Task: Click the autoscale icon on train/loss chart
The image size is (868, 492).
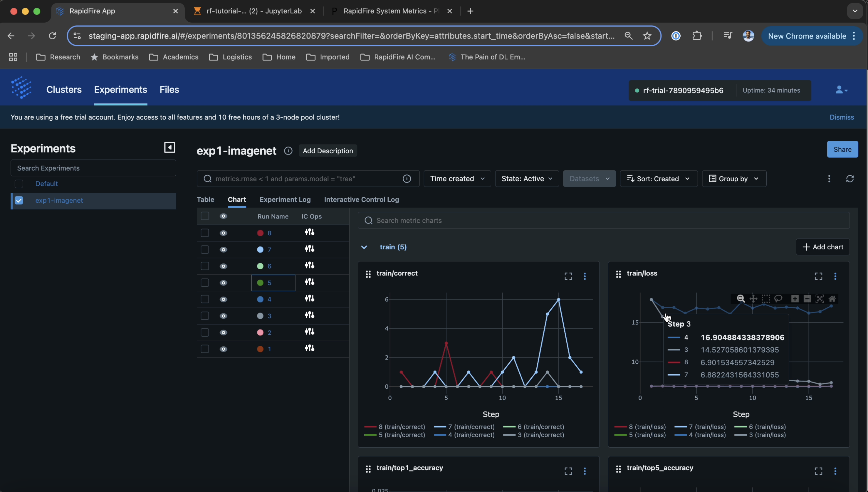Action: coord(819,299)
